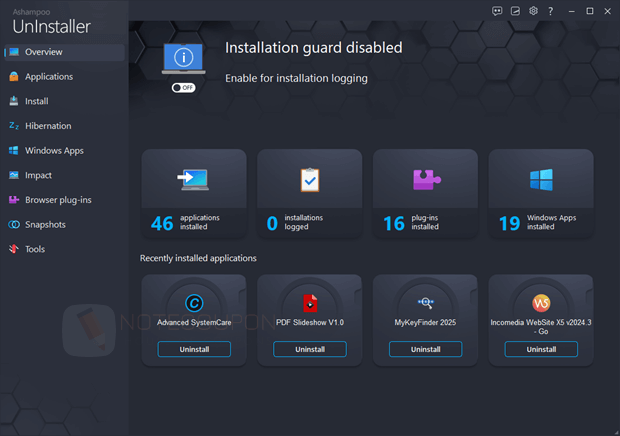
Task: Click the 'MyKeyFinder 2025' name label
Action: click(425, 323)
